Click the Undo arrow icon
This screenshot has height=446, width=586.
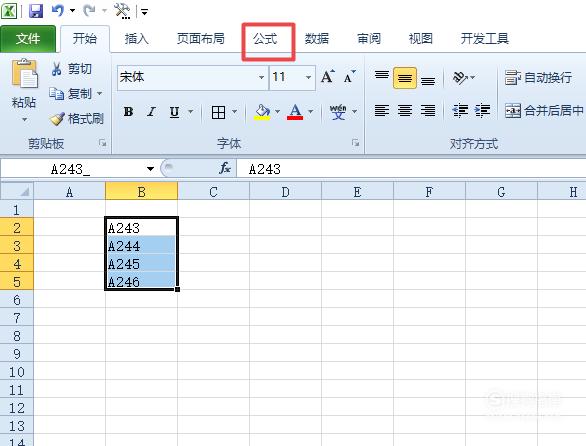57,10
